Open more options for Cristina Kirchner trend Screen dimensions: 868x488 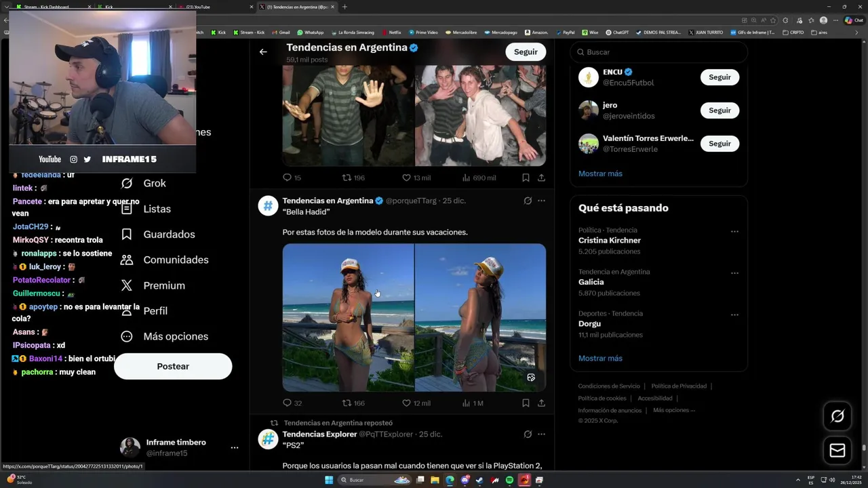pyautogui.click(x=734, y=231)
